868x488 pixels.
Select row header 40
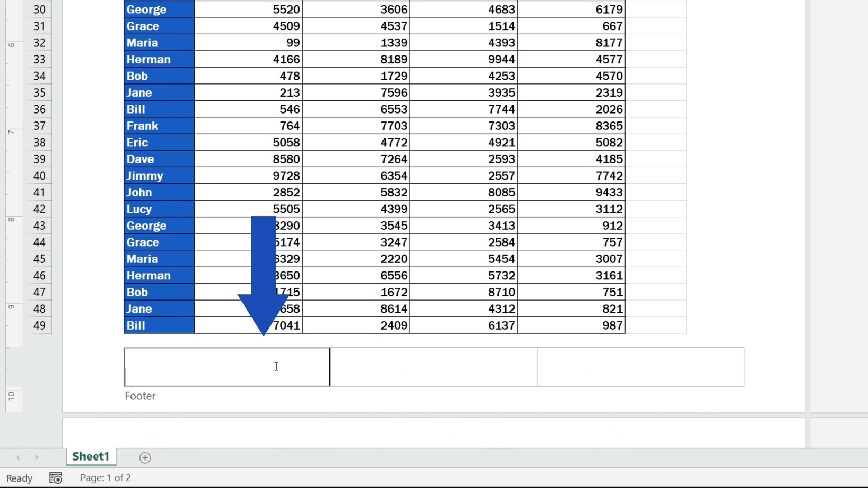39,175
